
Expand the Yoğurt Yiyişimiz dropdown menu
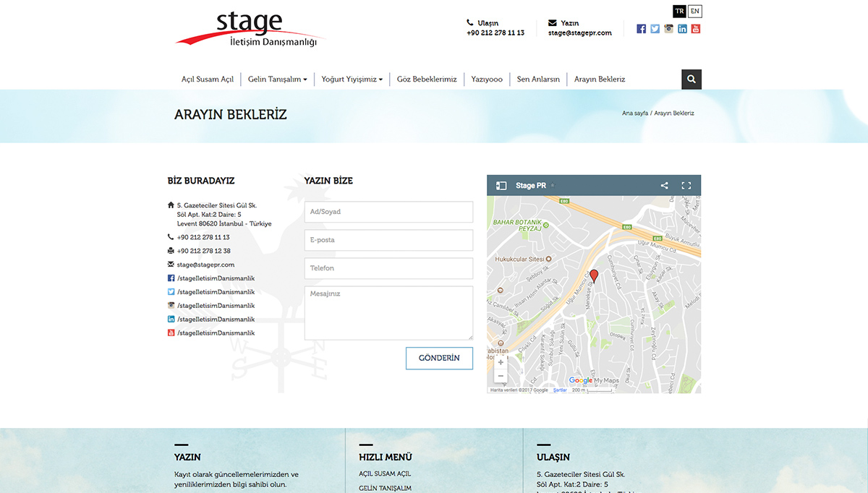coord(352,80)
